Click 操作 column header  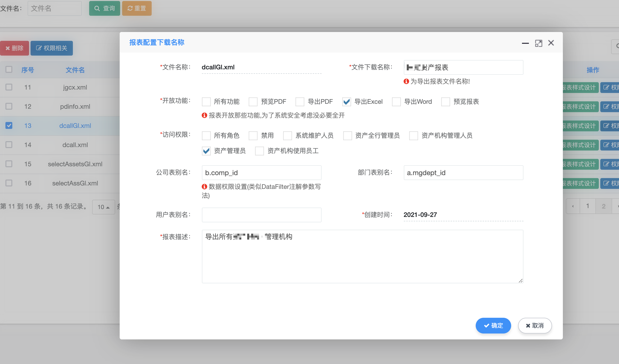click(x=593, y=70)
